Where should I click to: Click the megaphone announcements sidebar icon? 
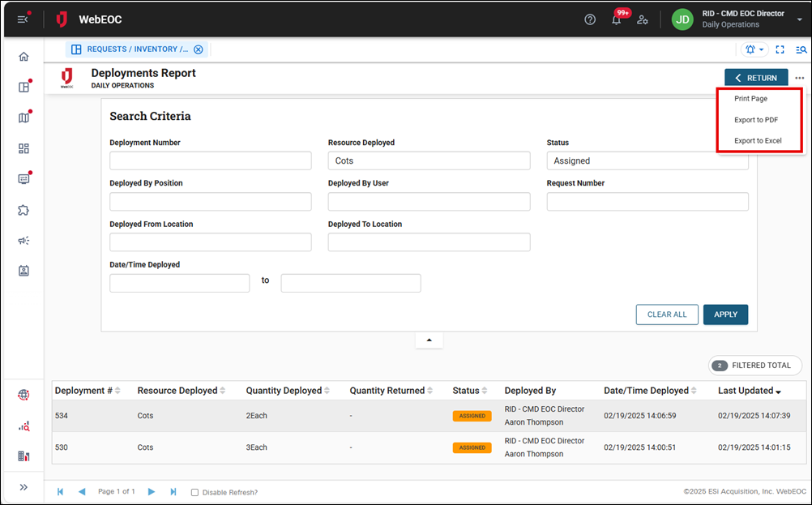point(24,241)
